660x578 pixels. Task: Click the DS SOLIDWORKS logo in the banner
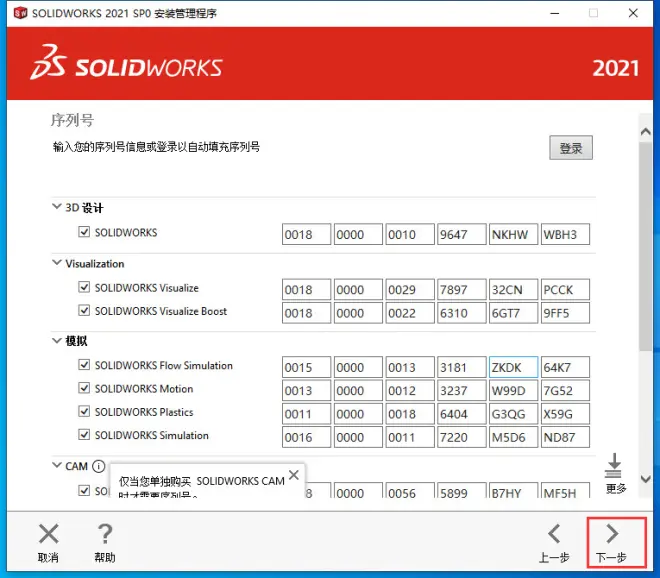(126, 62)
